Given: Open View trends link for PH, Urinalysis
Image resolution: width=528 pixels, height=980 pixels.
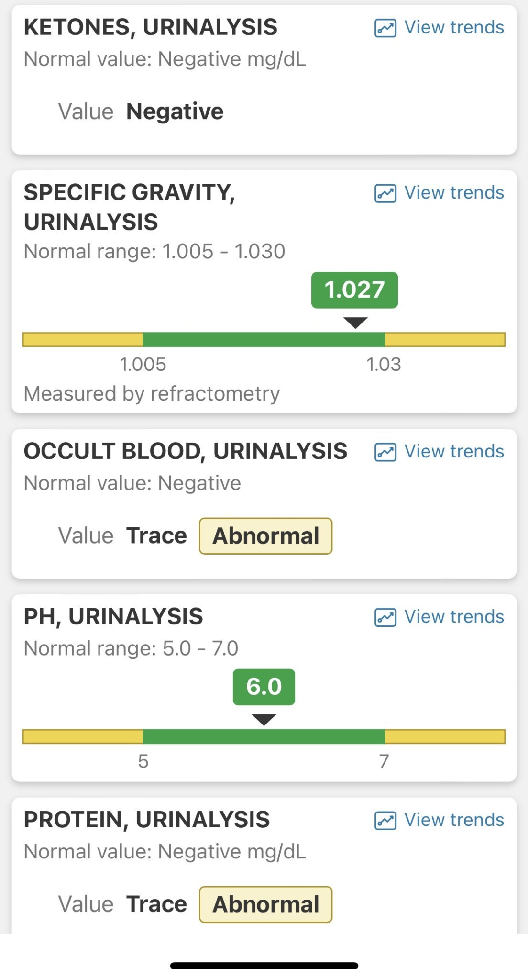Looking at the screenshot, I should (x=454, y=617).
